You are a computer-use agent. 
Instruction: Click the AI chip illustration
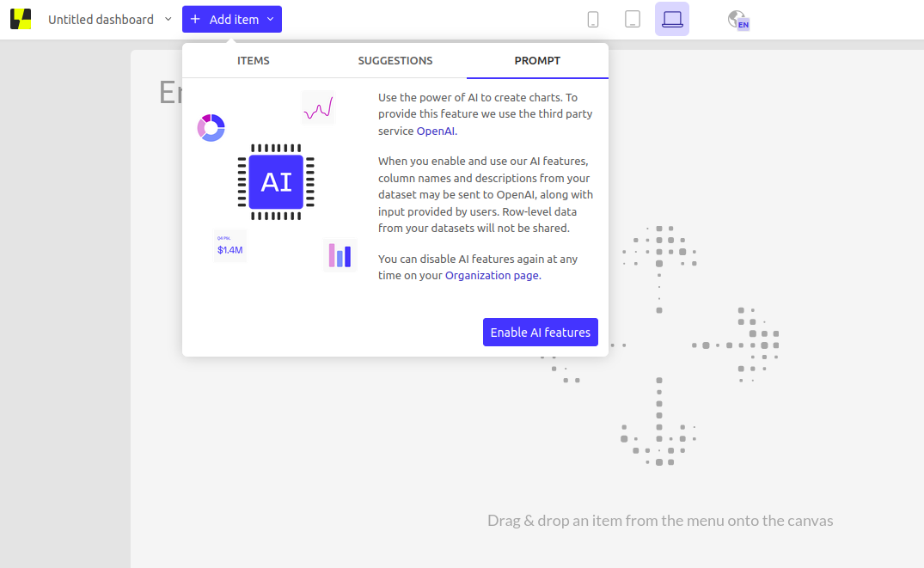point(276,182)
